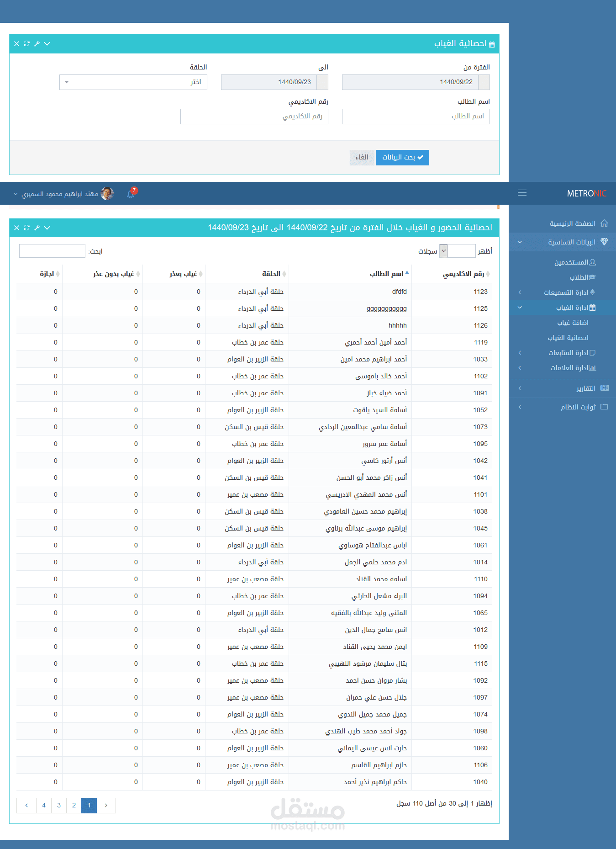This screenshot has width=616, height=849.
Task: Focus the رقم الاكاديمي input field
Action: (x=254, y=117)
